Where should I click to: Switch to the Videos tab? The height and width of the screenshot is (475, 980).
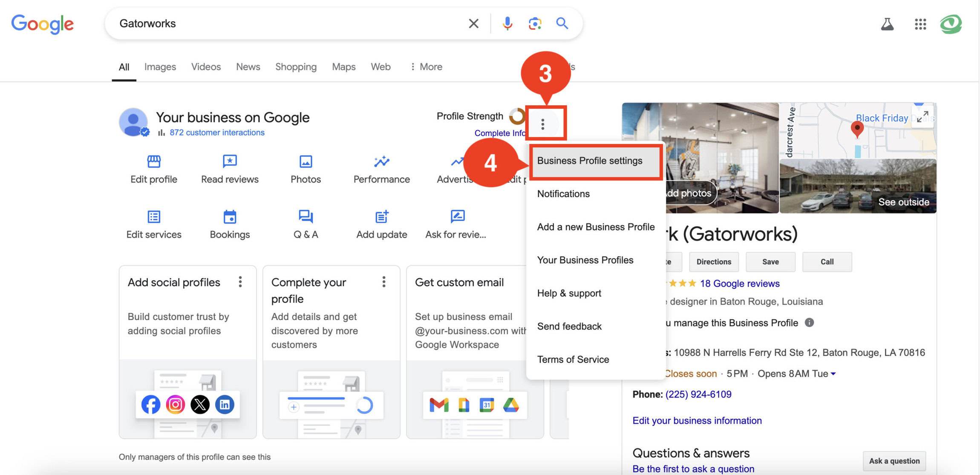pyautogui.click(x=206, y=67)
